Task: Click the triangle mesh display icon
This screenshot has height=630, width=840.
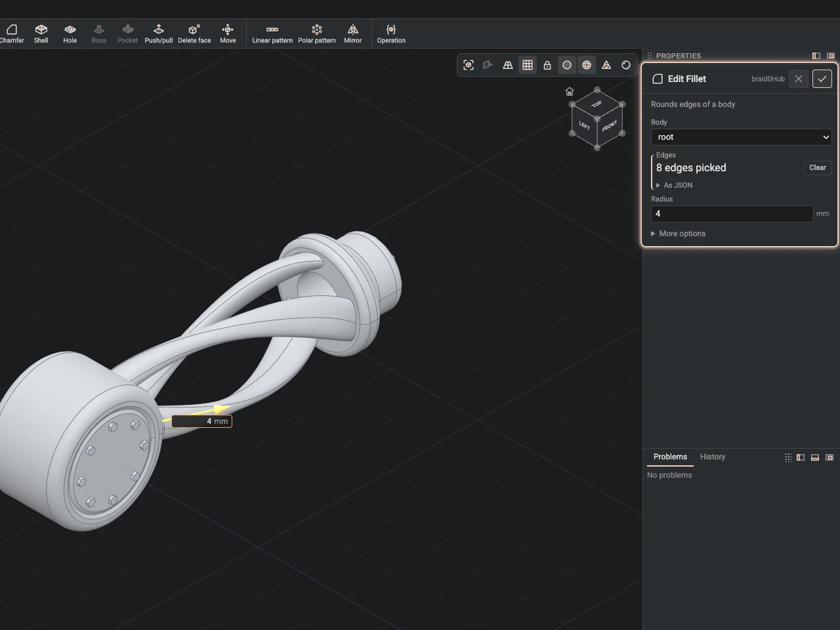Action: 606,65
